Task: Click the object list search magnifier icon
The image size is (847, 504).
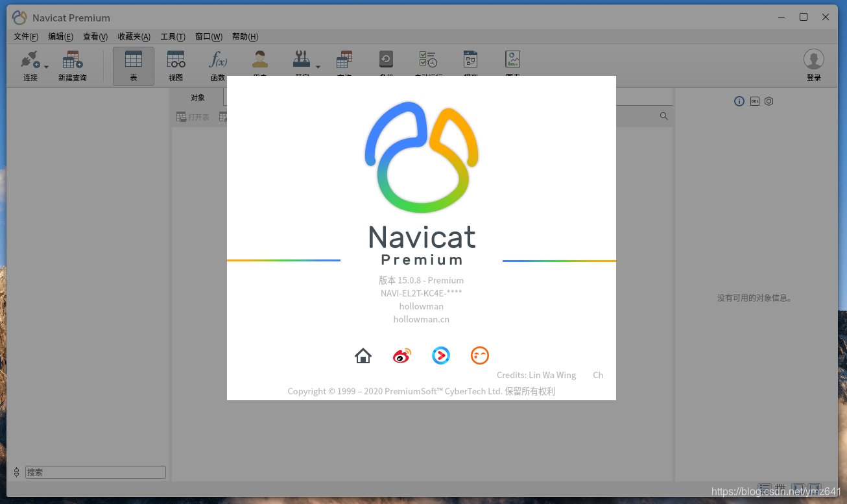Action: 664,116
